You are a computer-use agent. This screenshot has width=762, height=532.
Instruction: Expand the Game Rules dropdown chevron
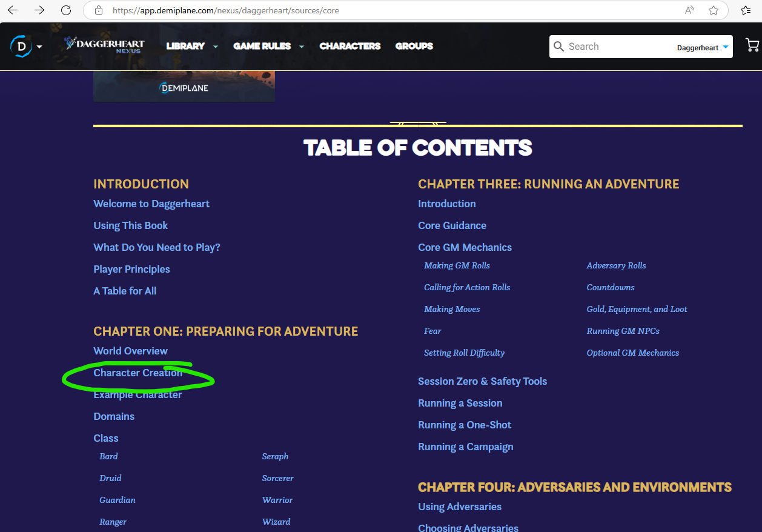coord(301,46)
